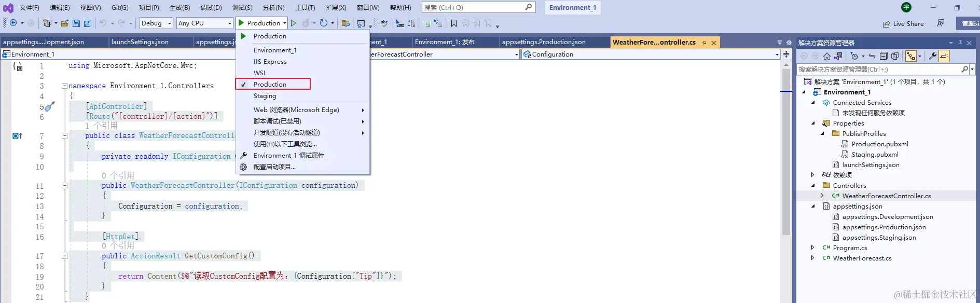
Task: Open the Production launch profile dropdown arrow
Action: coord(285,23)
